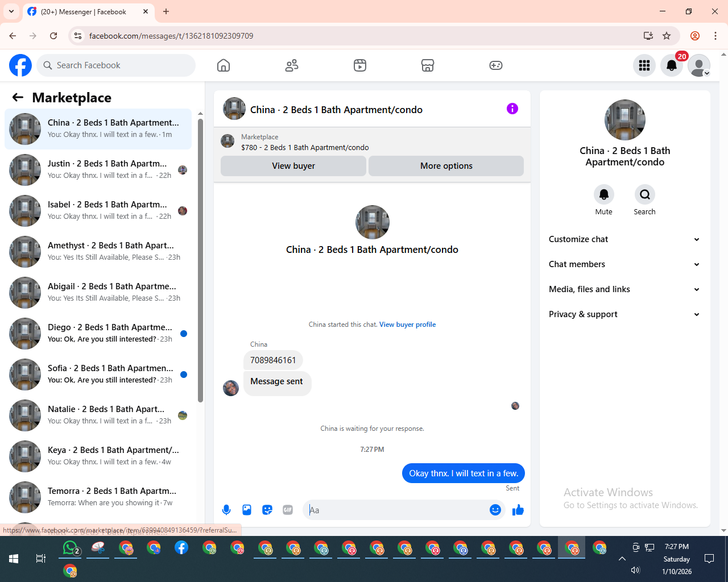This screenshot has width=728, height=582.
Task: Go back with Marketplace arrow
Action: 18,98
